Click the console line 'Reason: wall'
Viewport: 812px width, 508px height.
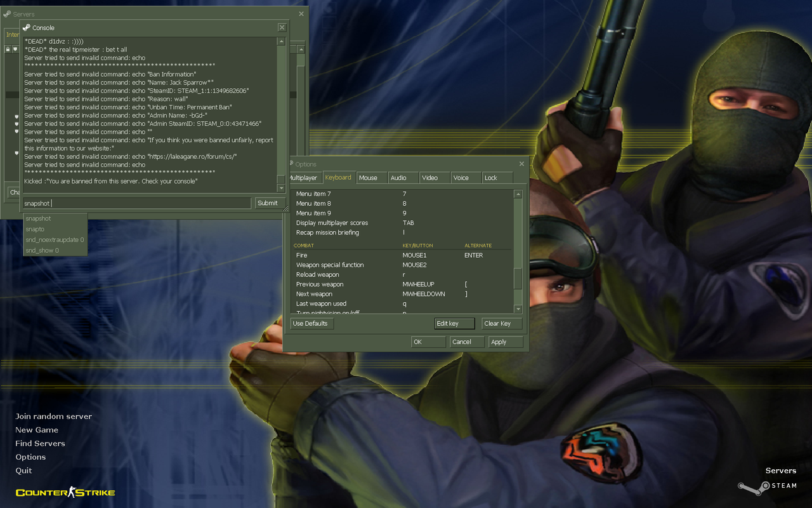[106, 99]
